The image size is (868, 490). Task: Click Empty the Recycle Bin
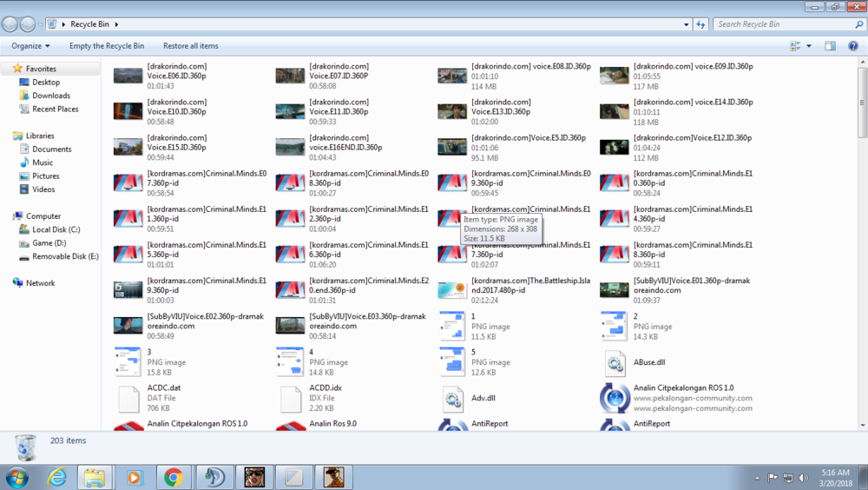click(x=107, y=46)
